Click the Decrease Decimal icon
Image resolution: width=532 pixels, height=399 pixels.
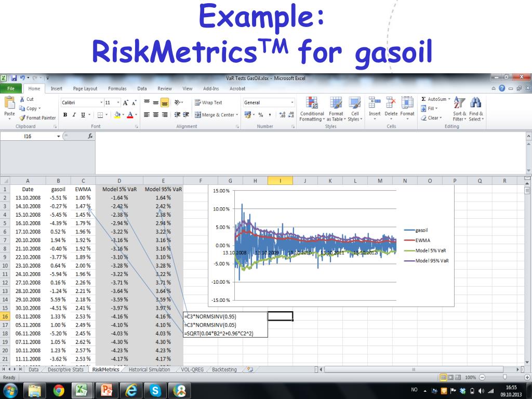pyautogui.click(x=291, y=115)
